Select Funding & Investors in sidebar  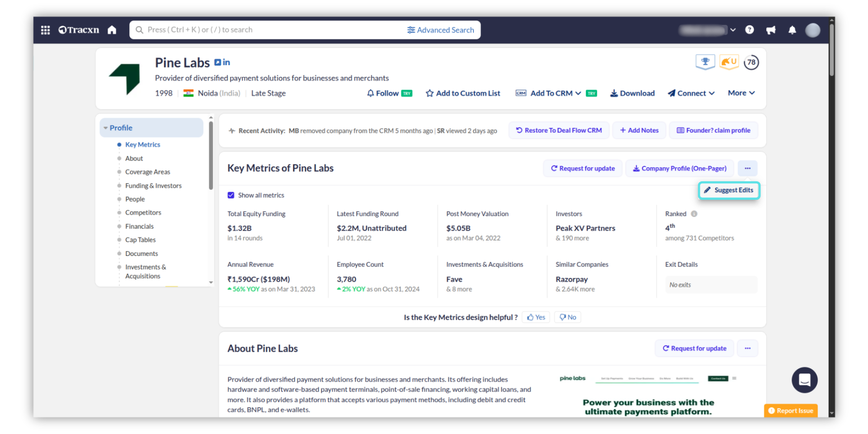coord(153,186)
